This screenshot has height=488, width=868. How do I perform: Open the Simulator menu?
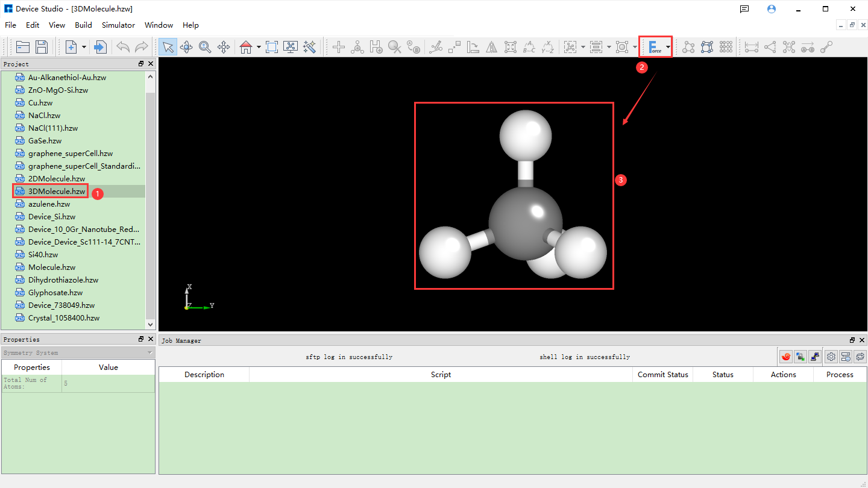pyautogui.click(x=118, y=25)
